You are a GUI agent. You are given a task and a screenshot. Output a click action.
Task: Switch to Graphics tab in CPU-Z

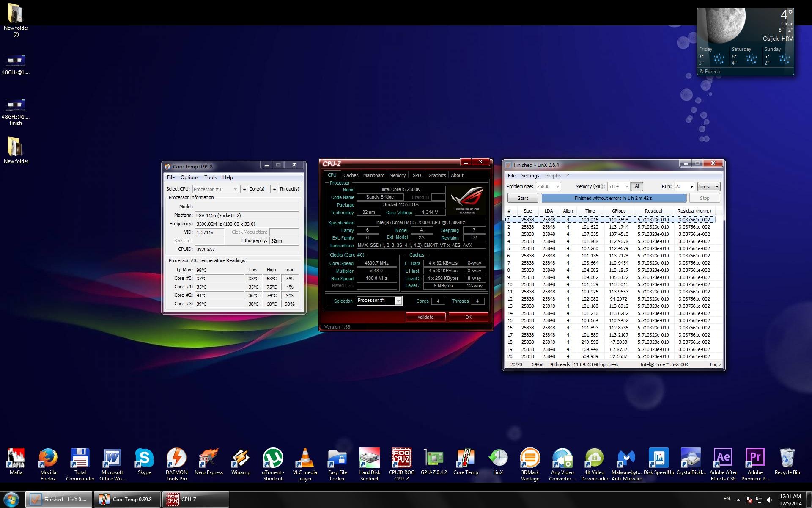(437, 175)
